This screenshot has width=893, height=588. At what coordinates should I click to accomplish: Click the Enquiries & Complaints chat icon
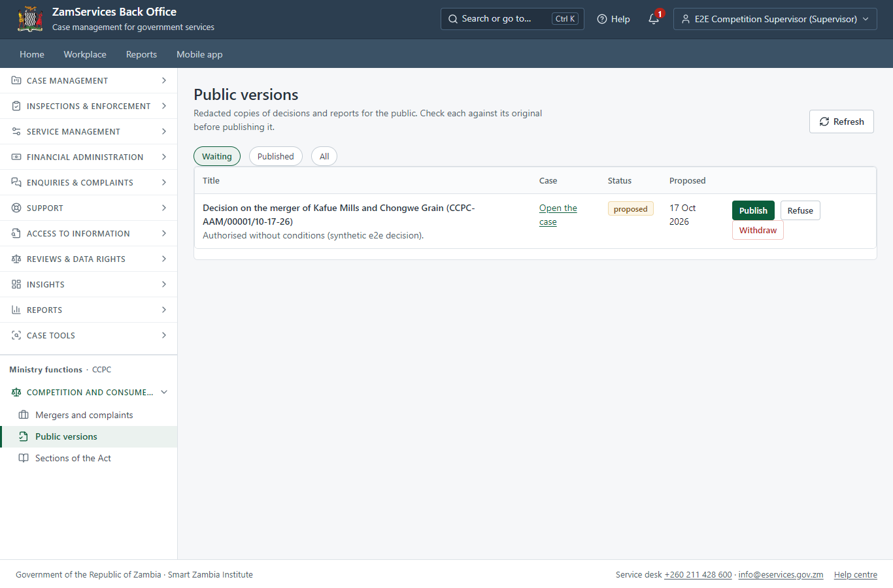click(x=16, y=182)
